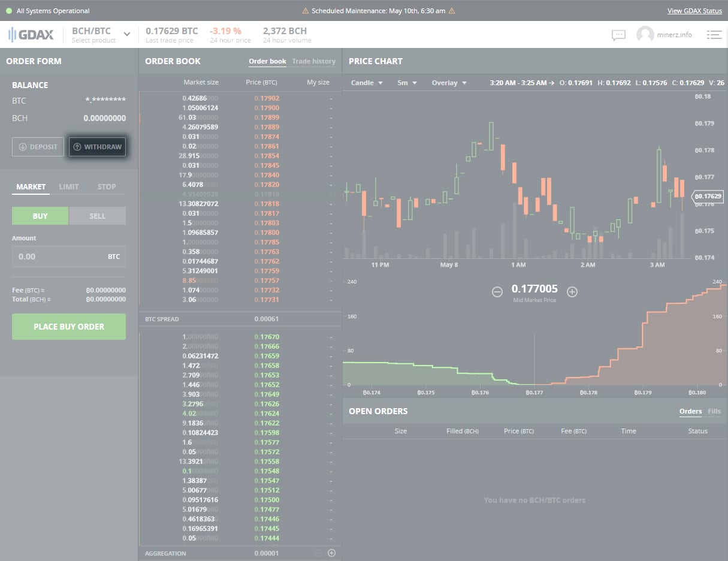This screenshot has height=561, width=728.
Task: Click the Amount input field
Action: click(69, 257)
